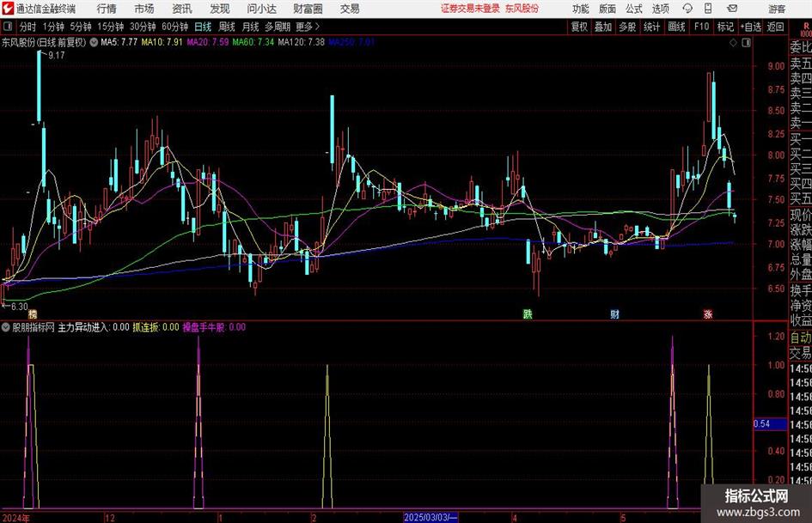The height and width of the screenshot is (523, 812).
Task: Click the MA10: 7.91 label
Action: (x=162, y=42)
